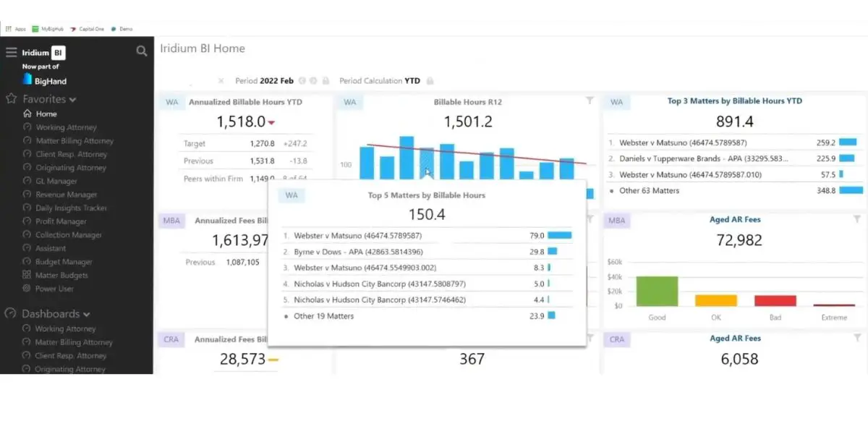The width and height of the screenshot is (868, 434).
Task: Open the MyBigHub browser bookmark
Action: pos(48,29)
